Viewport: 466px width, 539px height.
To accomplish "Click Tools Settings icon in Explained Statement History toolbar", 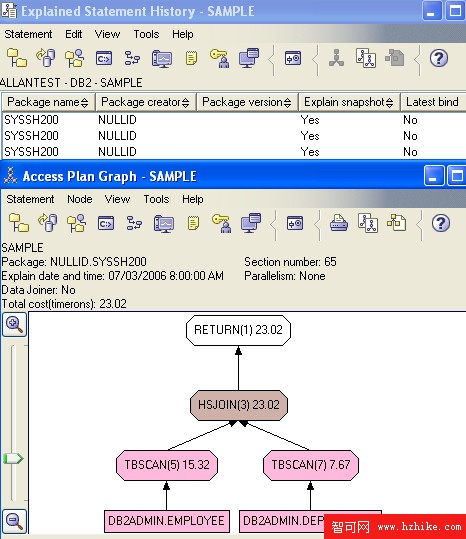I will pos(293,58).
